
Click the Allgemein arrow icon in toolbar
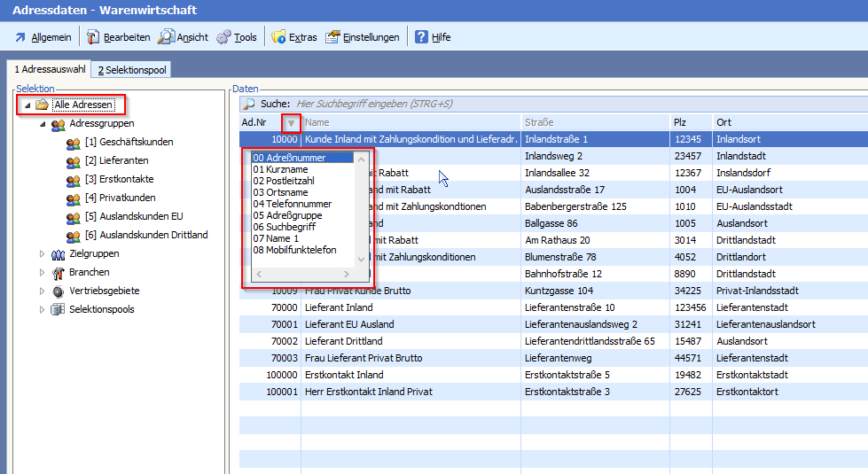20,37
